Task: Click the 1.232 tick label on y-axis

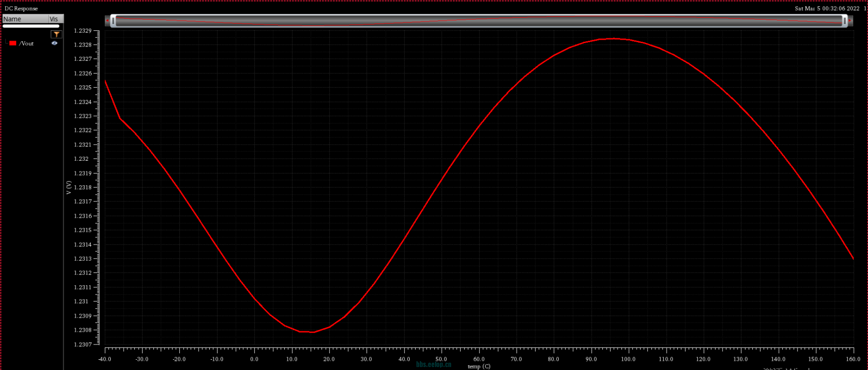Action: pyautogui.click(x=81, y=159)
